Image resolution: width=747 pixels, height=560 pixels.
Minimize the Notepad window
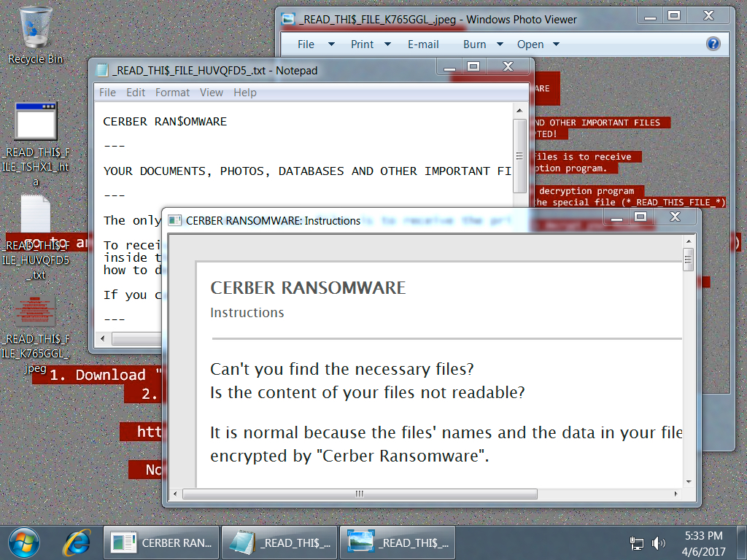click(449, 66)
